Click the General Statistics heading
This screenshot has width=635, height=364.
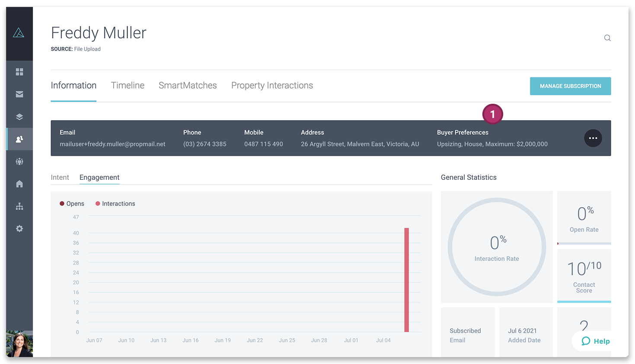[469, 177]
